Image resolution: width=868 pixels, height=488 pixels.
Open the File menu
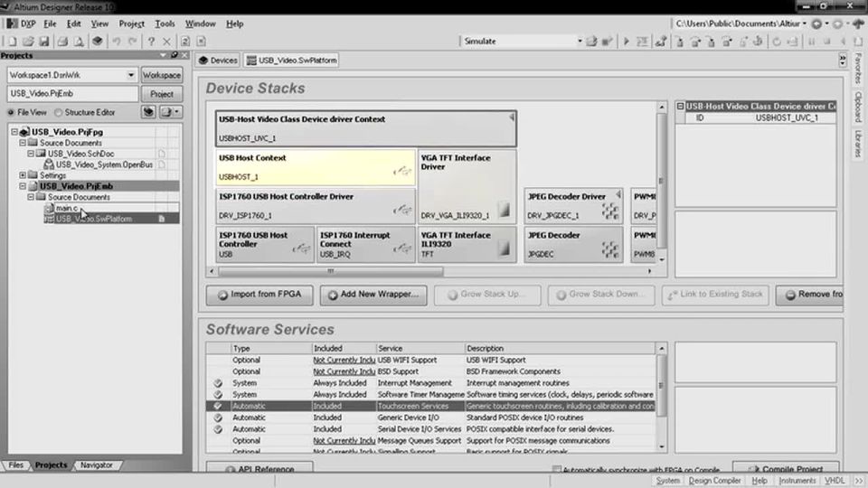pyautogui.click(x=50, y=23)
